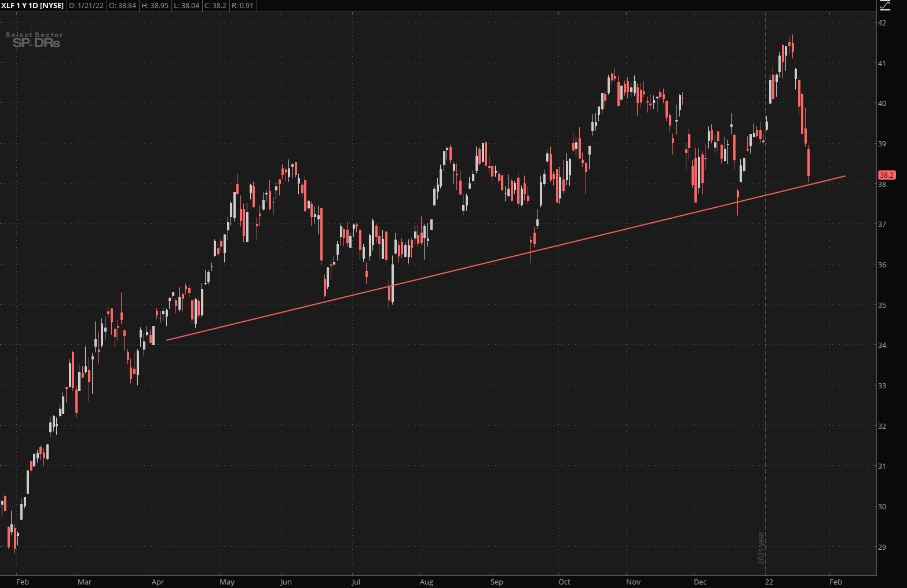Click the 39 price axis label
The image size is (907, 588).
[x=882, y=144]
